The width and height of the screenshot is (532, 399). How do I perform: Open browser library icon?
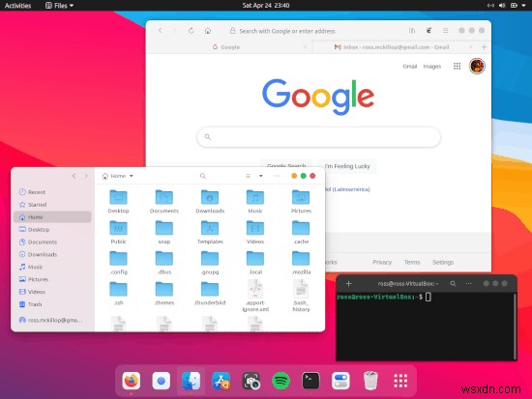[x=412, y=31]
